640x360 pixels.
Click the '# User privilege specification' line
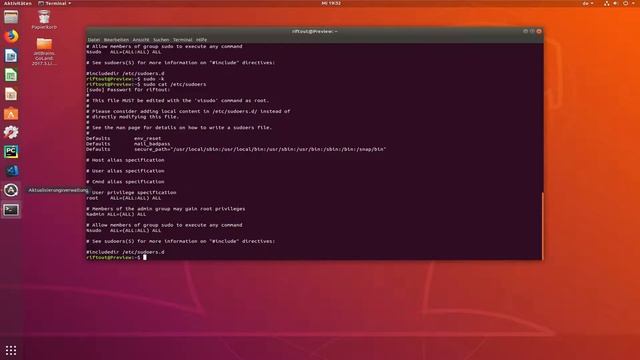pos(131,193)
